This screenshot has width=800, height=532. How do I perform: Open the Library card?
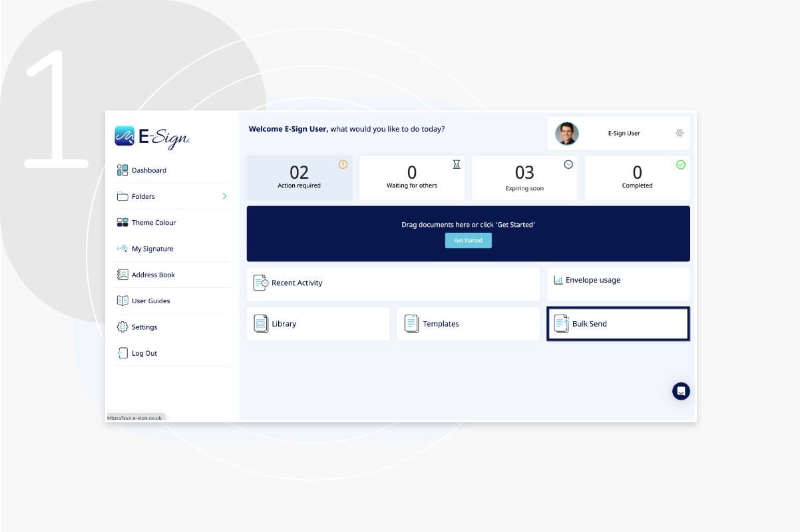318,324
